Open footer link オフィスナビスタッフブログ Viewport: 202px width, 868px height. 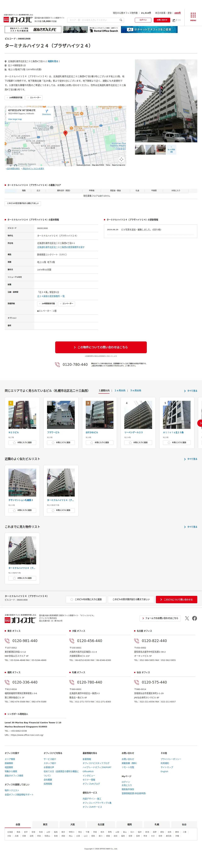(96, 763)
